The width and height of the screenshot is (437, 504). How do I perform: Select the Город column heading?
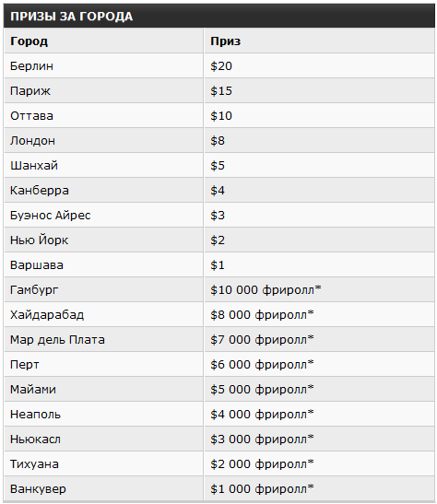tap(29, 41)
